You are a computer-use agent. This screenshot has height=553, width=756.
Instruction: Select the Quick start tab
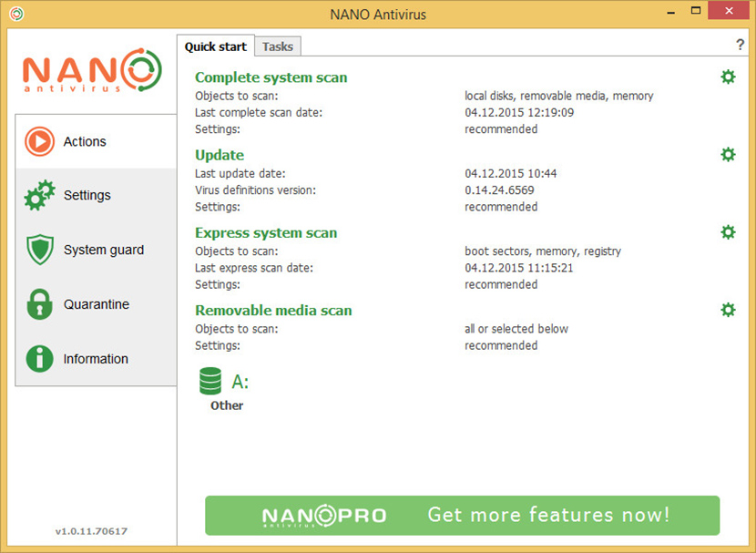215,46
